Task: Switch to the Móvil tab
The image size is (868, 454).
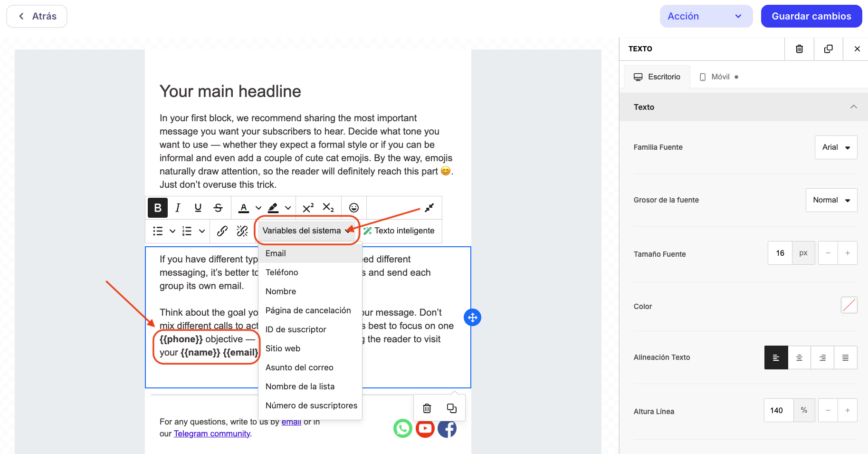Action: (719, 77)
